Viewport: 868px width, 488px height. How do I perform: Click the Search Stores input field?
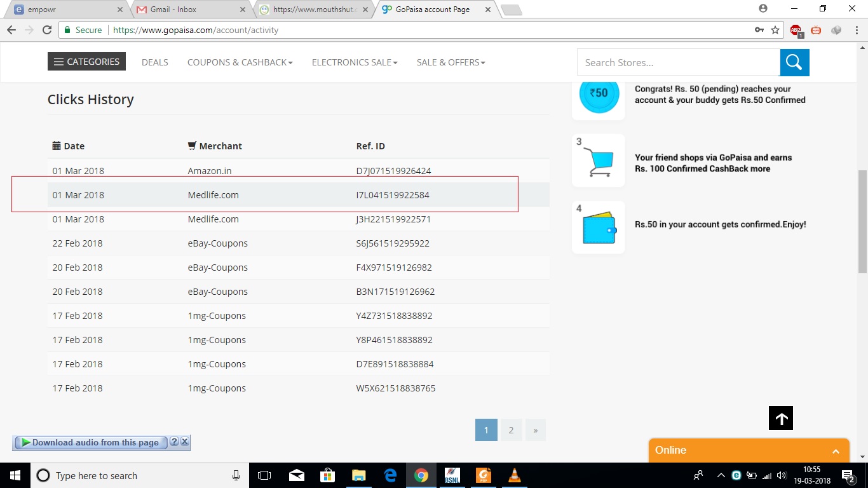678,62
